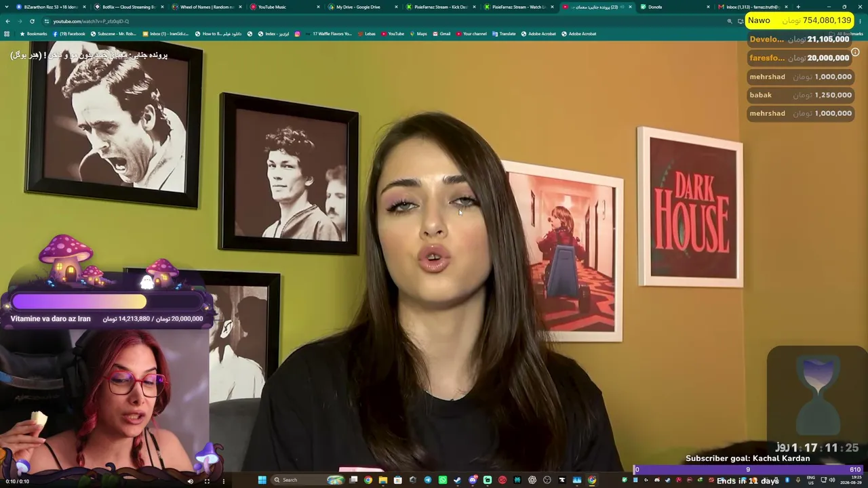Open the 17 Waffle Flavors bookmark
The height and width of the screenshot is (488, 868).
[x=329, y=34]
